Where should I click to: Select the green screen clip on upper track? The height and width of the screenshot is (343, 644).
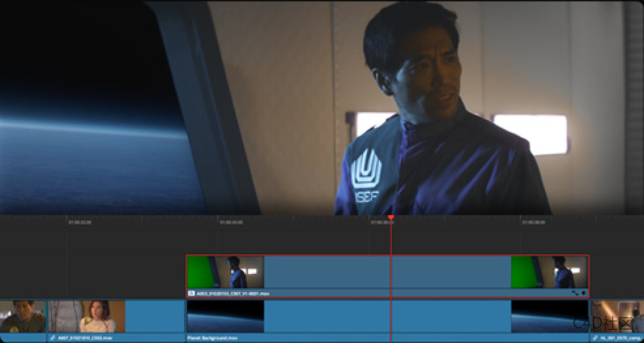pos(387,276)
